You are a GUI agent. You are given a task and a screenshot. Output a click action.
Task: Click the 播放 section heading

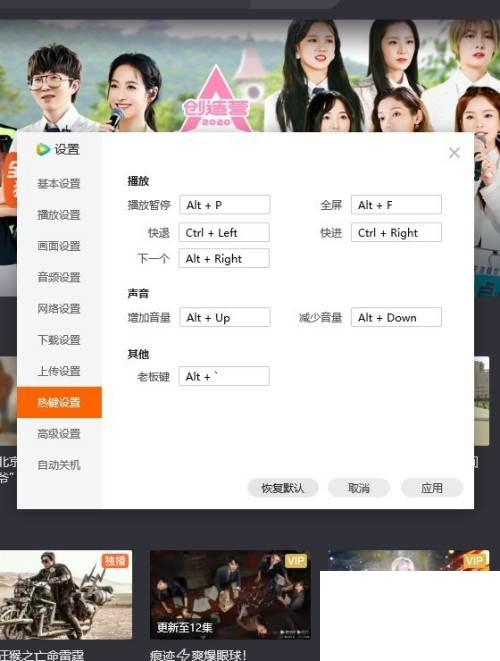click(138, 181)
